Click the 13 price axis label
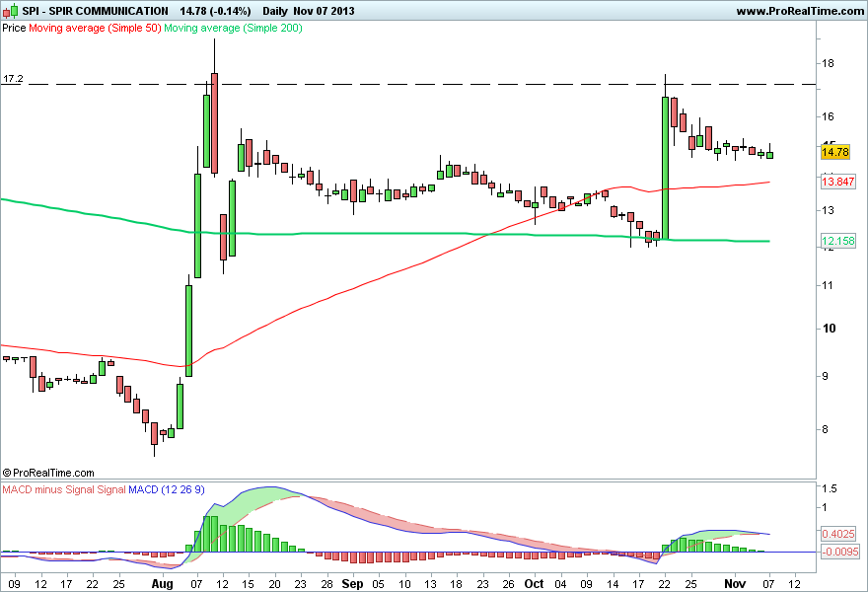 click(828, 210)
